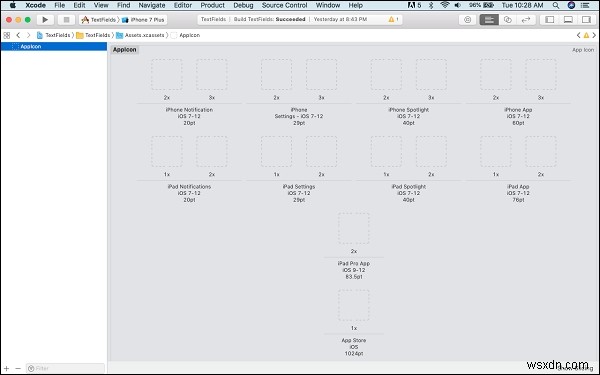Toggle the Navigator panel
This screenshot has width=600, height=375.
[x=549, y=20]
